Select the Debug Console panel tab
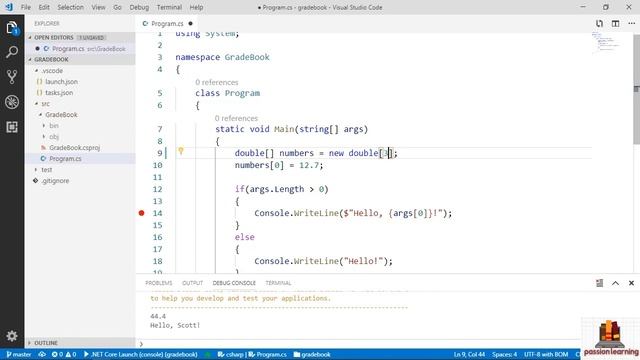640x360 pixels. click(234, 283)
